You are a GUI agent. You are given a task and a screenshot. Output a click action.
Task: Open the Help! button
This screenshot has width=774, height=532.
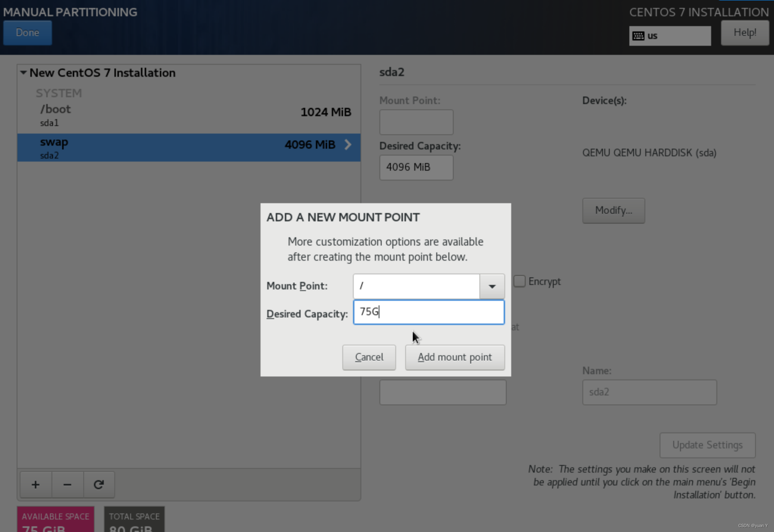[x=744, y=33]
